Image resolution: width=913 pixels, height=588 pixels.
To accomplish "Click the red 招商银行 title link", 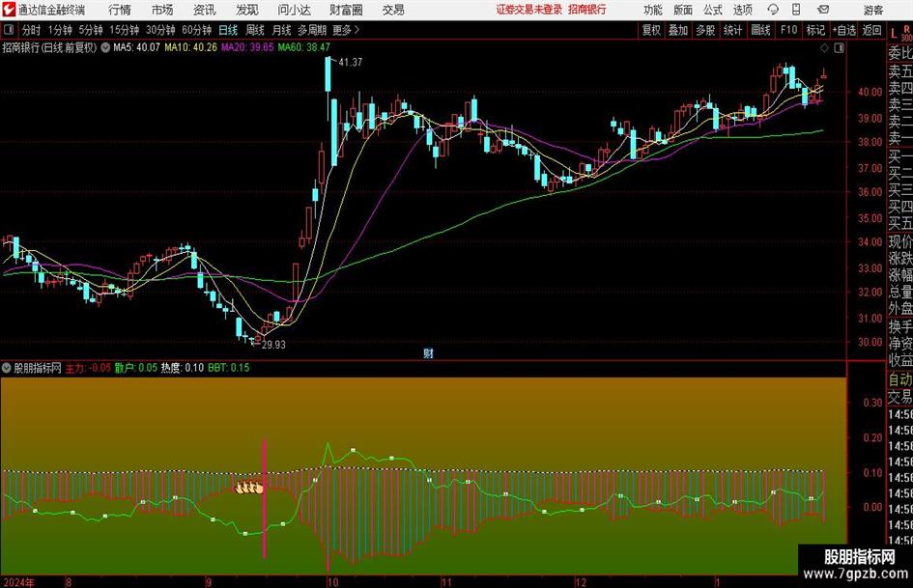I will [587, 10].
